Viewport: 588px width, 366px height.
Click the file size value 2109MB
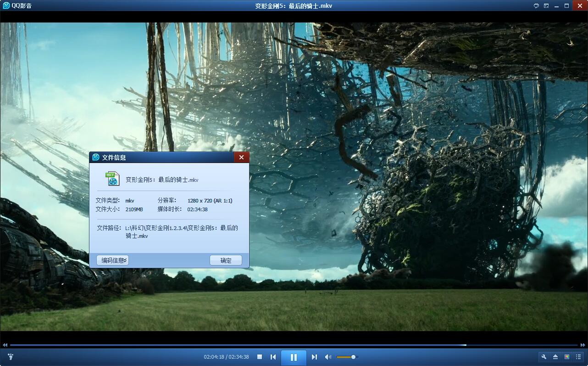pos(134,209)
